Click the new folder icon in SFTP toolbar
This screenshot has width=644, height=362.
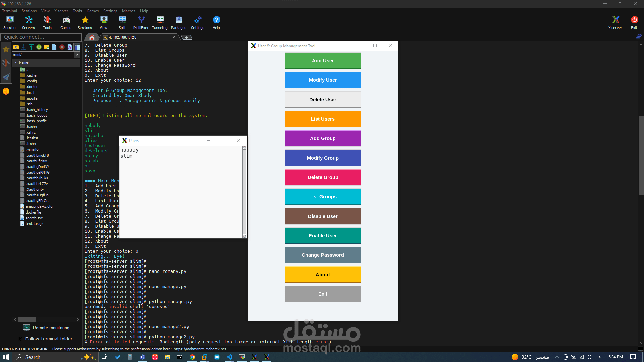[x=47, y=47]
